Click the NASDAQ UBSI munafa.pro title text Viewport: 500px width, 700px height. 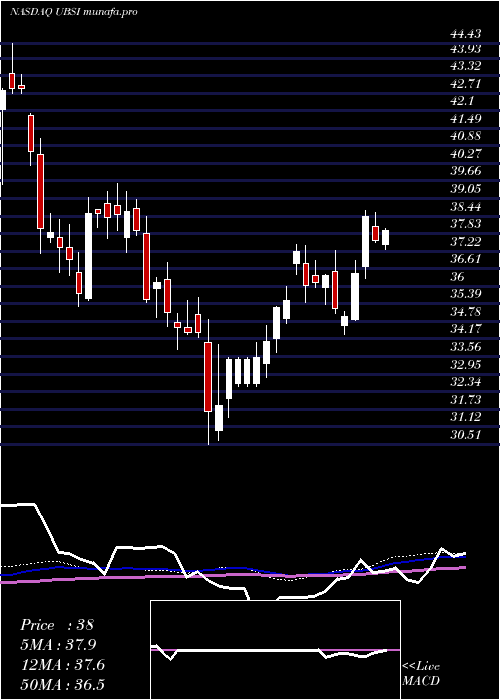(73, 12)
